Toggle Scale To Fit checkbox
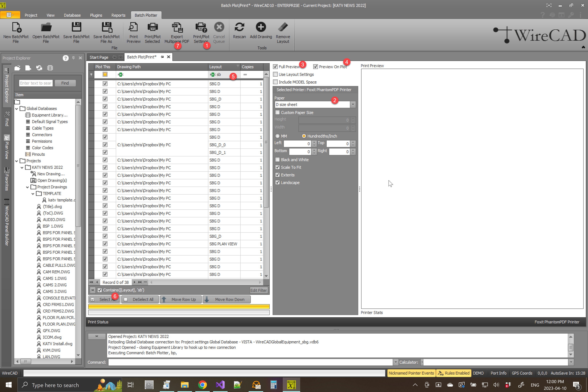This screenshot has width=588, height=392. [x=277, y=167]
